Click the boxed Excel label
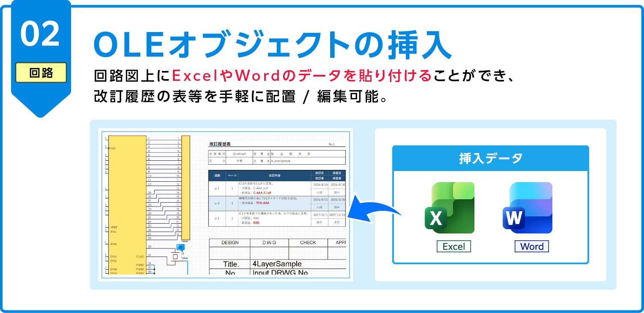This screenshot has width=644, height=313. (x=453, y=246)
